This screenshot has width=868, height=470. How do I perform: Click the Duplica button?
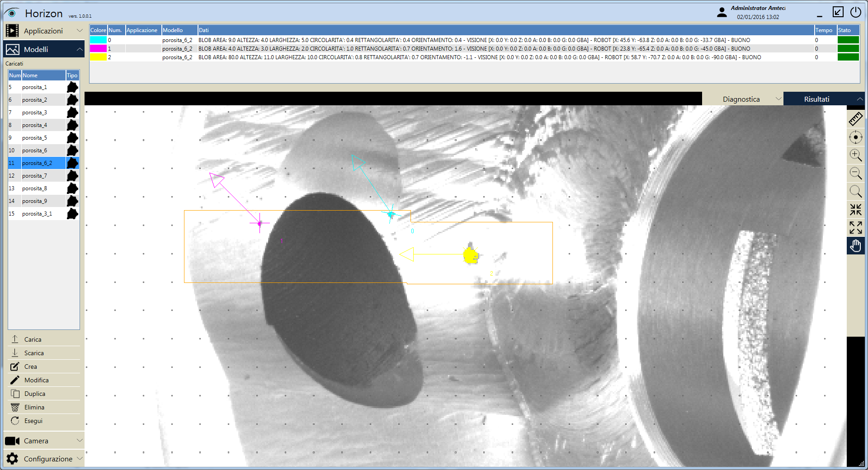[x=44, y=393]
